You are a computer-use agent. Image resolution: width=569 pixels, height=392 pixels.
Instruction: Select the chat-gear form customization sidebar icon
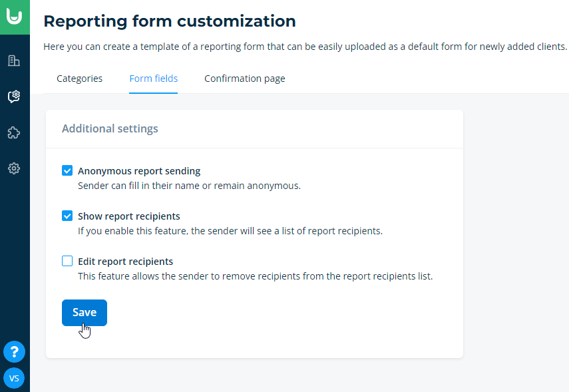(14, 97)
